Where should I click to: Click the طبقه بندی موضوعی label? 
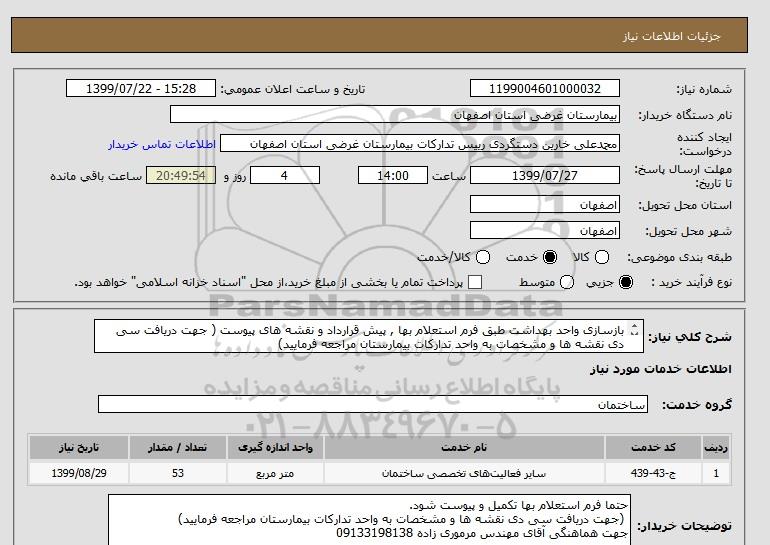679,257
